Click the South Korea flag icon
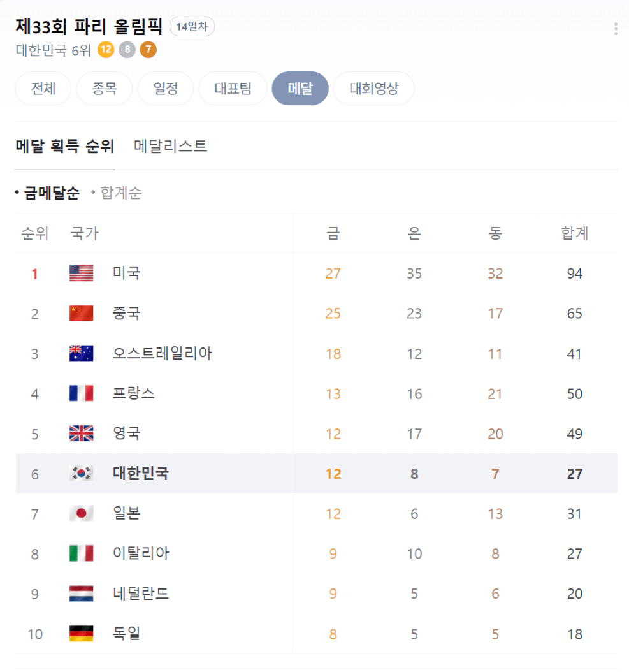This screenshot has width=629, height=672. click(x=81, y=474)
